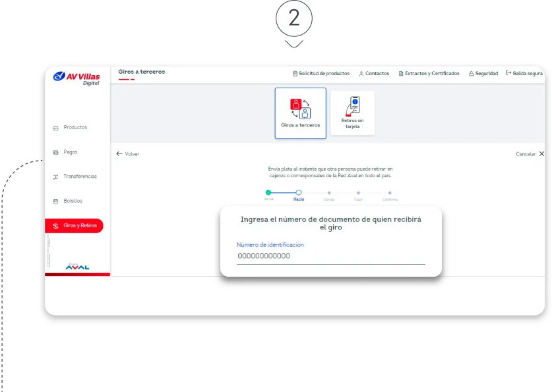Click the Volver back link
Viewport: 552px width, 392px height.
[x=127, y=154]
